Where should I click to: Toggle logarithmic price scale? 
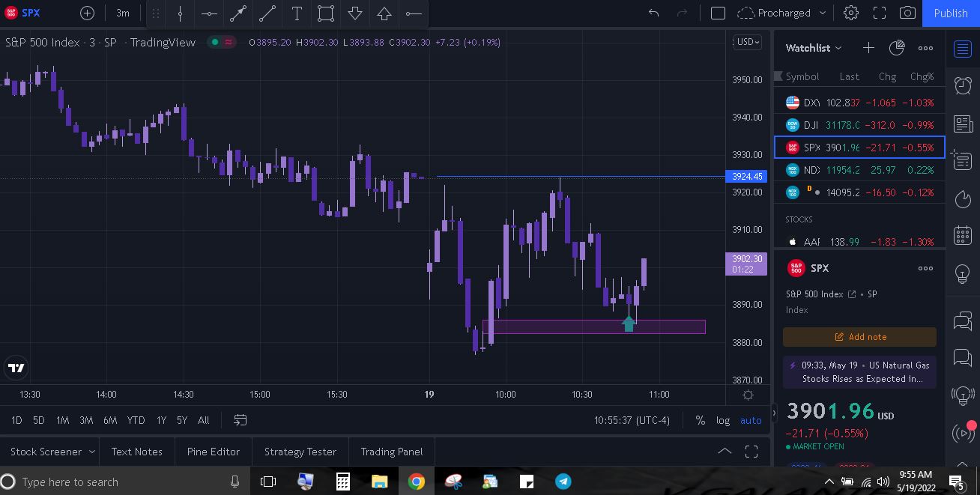(x=723, y=420)
